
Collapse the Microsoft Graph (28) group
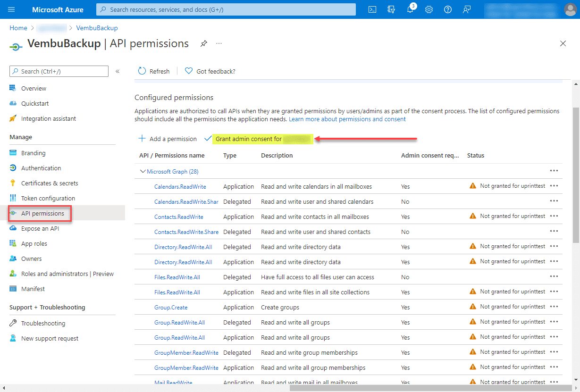[x=143, y=172]
